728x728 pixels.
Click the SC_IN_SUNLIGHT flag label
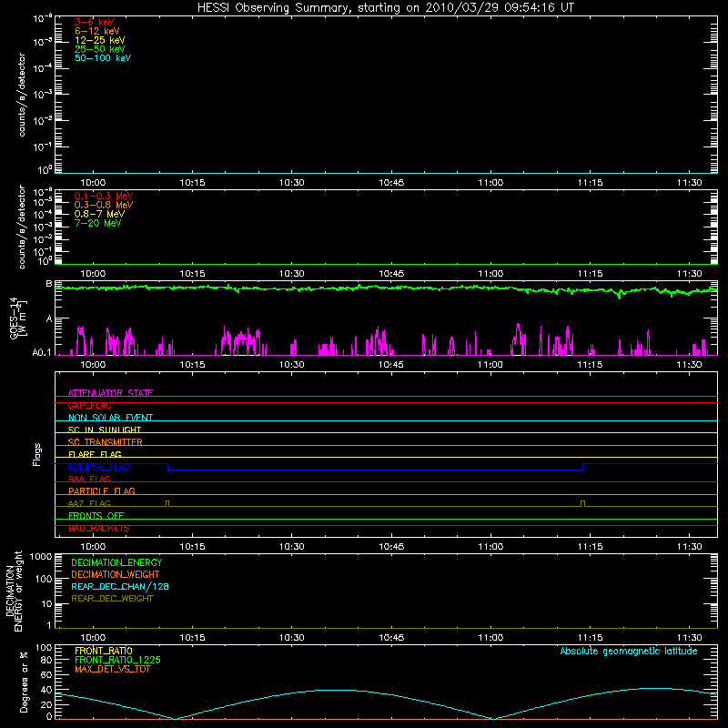point(105,430)
